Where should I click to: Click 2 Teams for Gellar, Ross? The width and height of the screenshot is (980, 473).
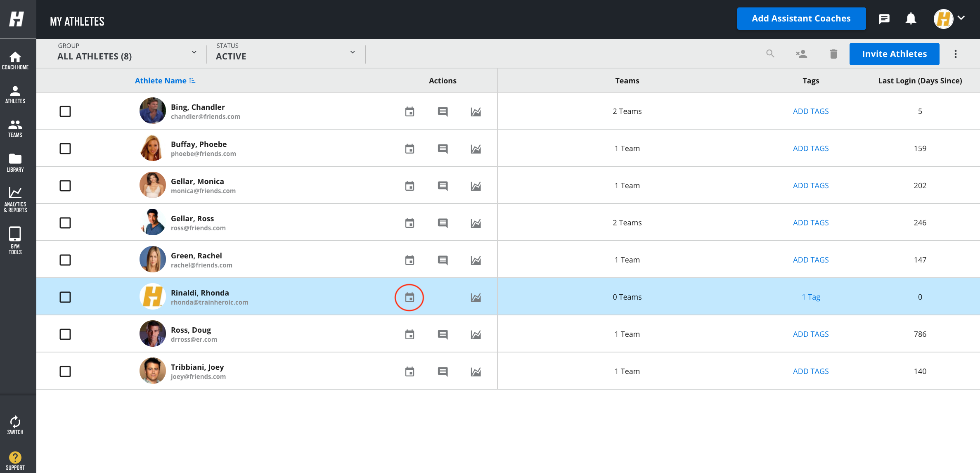click(x=627, y=223)
